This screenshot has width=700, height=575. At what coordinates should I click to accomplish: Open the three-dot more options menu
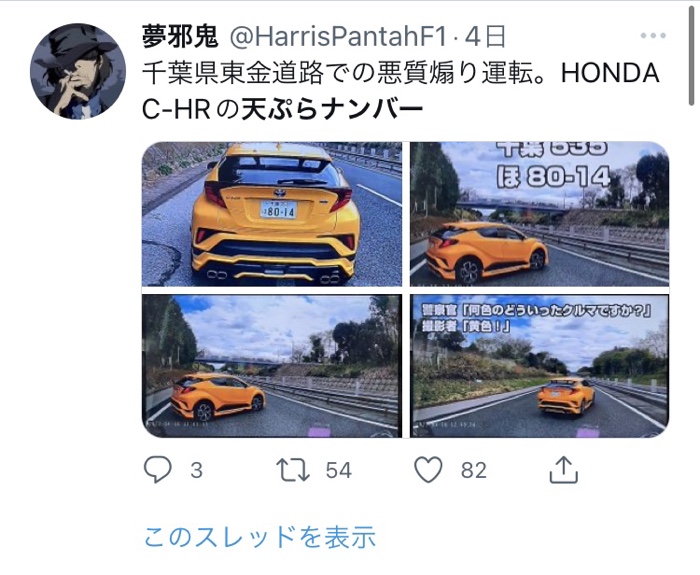653,36
